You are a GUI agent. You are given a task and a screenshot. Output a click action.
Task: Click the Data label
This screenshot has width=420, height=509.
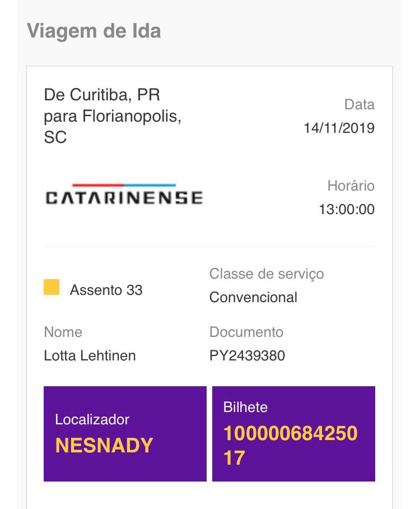pyautogui.click(x=359, y=104)
